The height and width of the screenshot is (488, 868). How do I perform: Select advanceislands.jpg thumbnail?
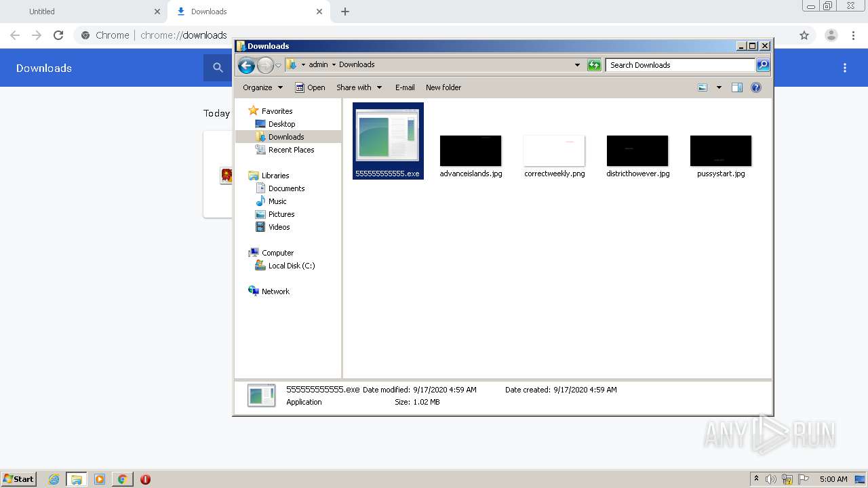click(471, 150)
